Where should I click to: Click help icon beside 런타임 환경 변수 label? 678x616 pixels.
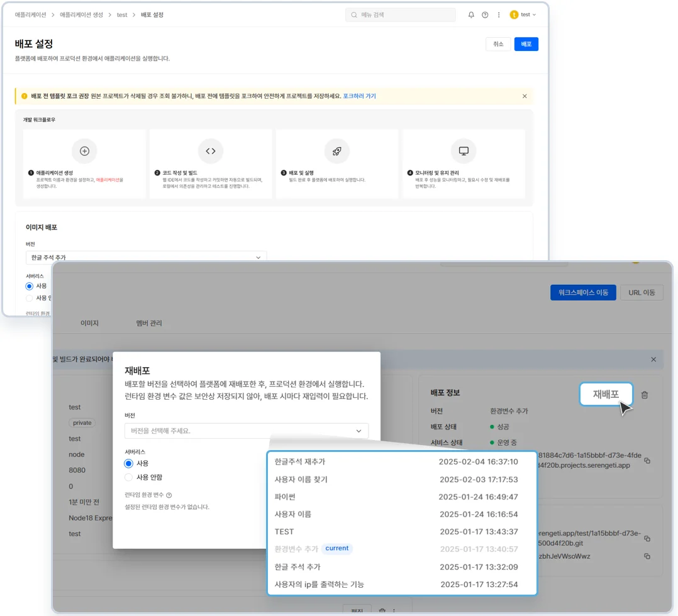click(169, 495)
